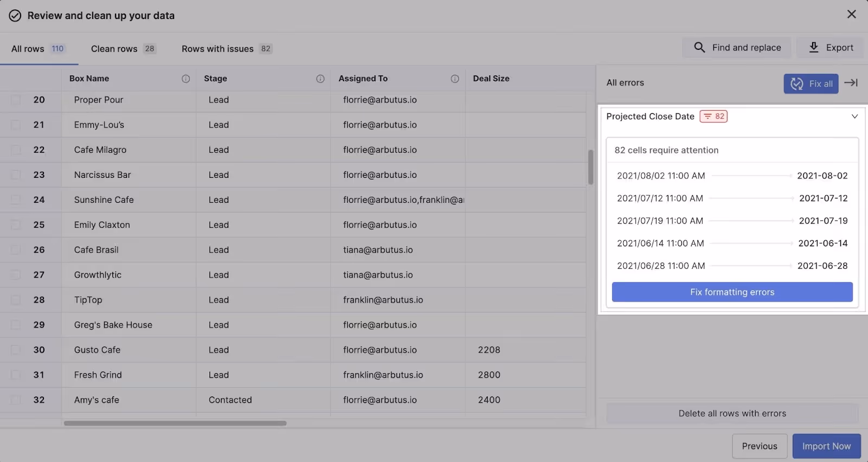Tick the checkbox for row 20 Proper Pour

[16, 100]
